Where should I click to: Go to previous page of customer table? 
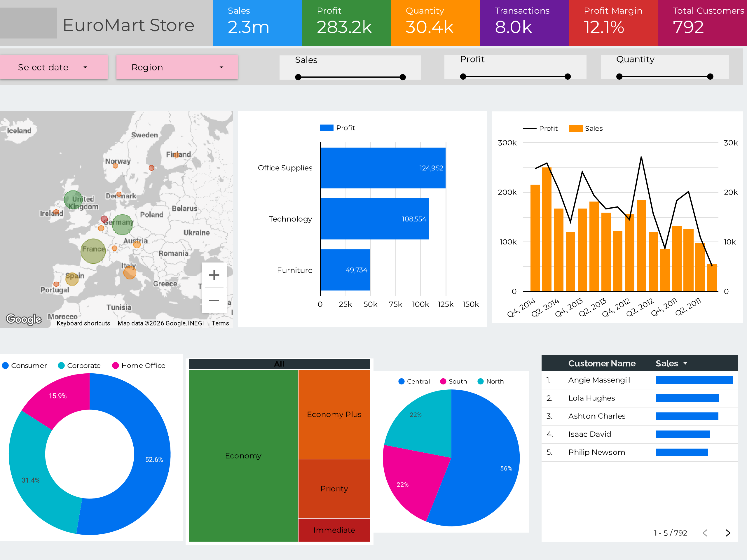pos(705,533)
